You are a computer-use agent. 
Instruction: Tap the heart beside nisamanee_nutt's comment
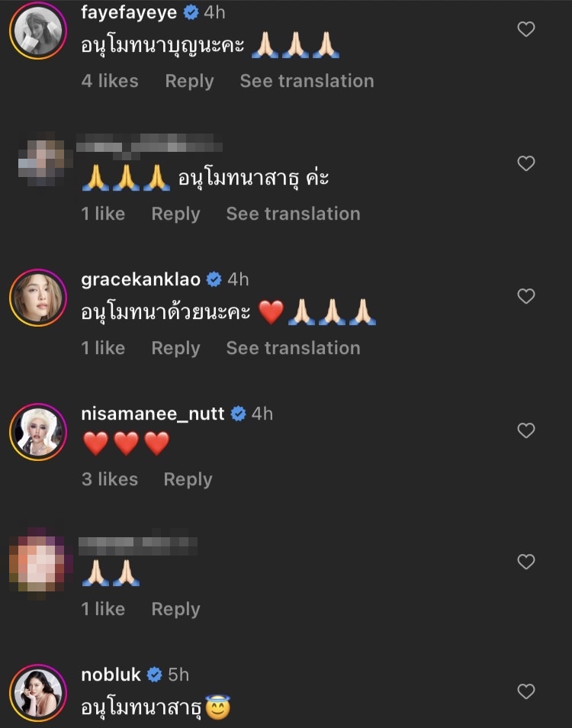click(x=526, y=430)
